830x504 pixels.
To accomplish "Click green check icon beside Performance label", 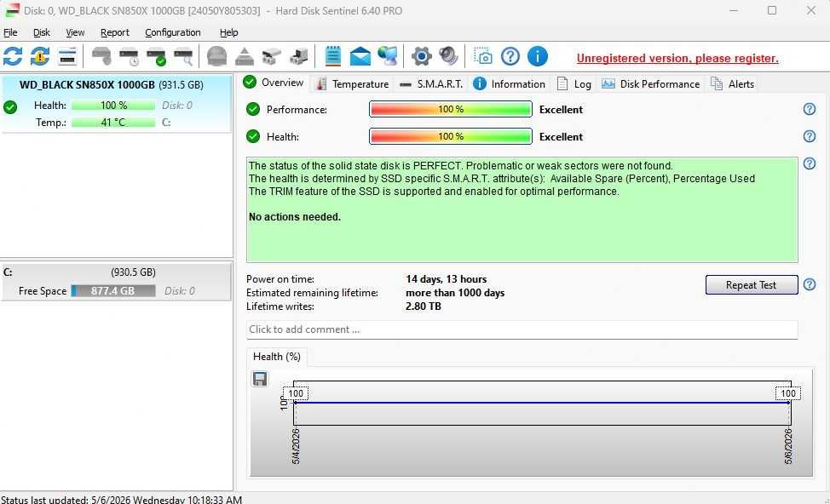I will (x=253, y=109).
